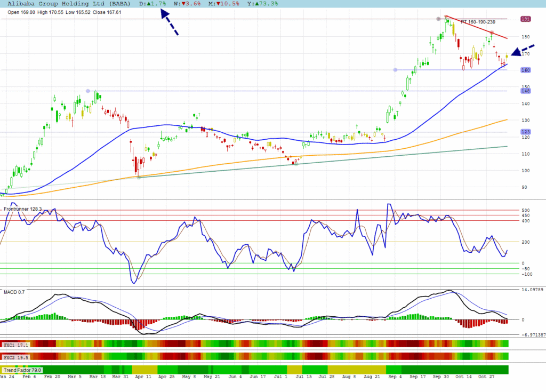Click the dashed arrow pointing at latest candle

click(523, 50)
